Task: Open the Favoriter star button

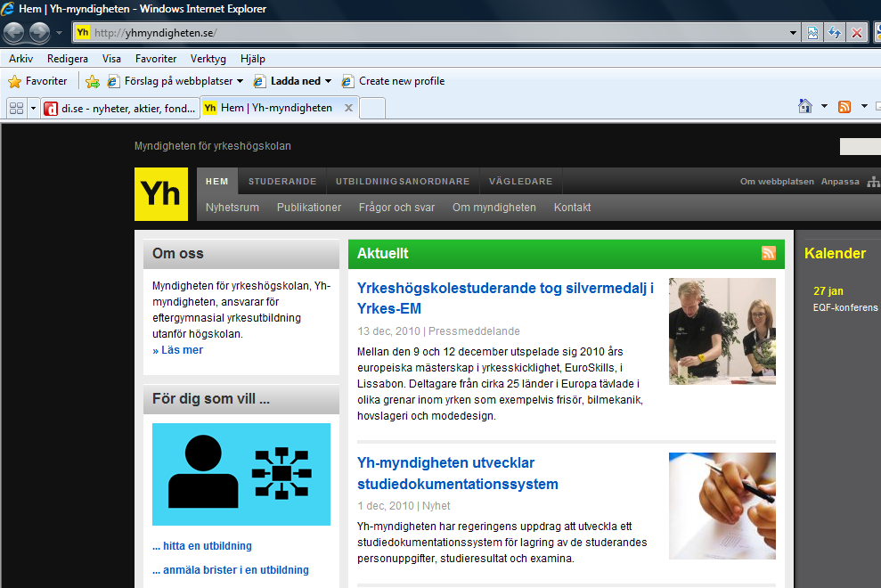Action: click(37, 81)
